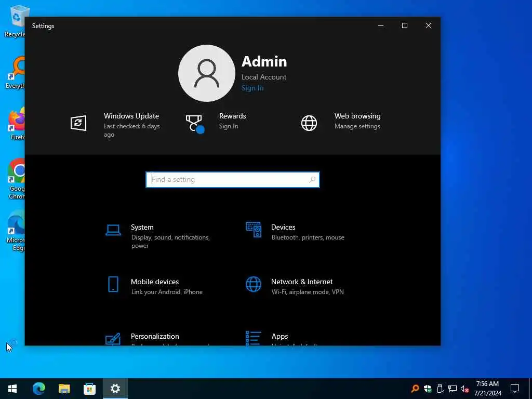
Task: Open Devices keyboard and speaker icon
Action: click(254, 230)
